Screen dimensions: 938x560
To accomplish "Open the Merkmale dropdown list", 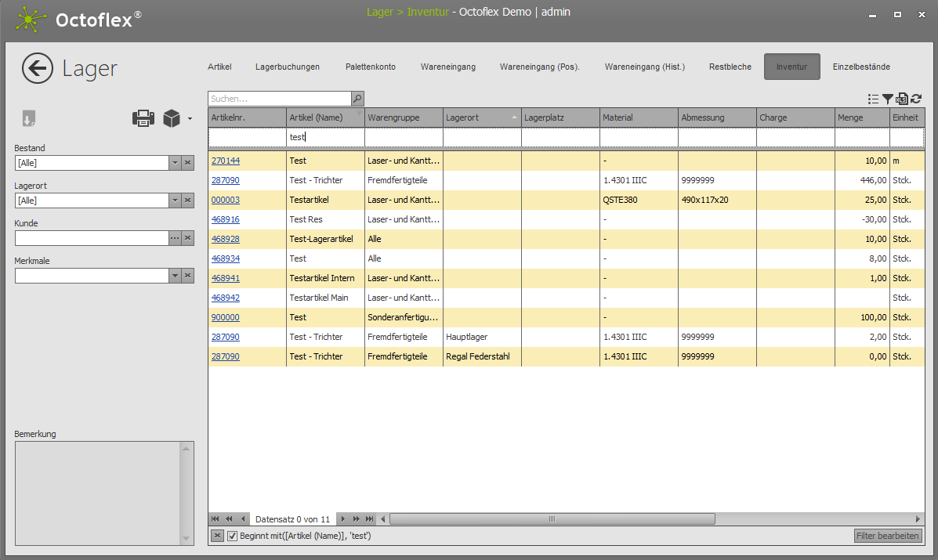I will pos(175,276).
